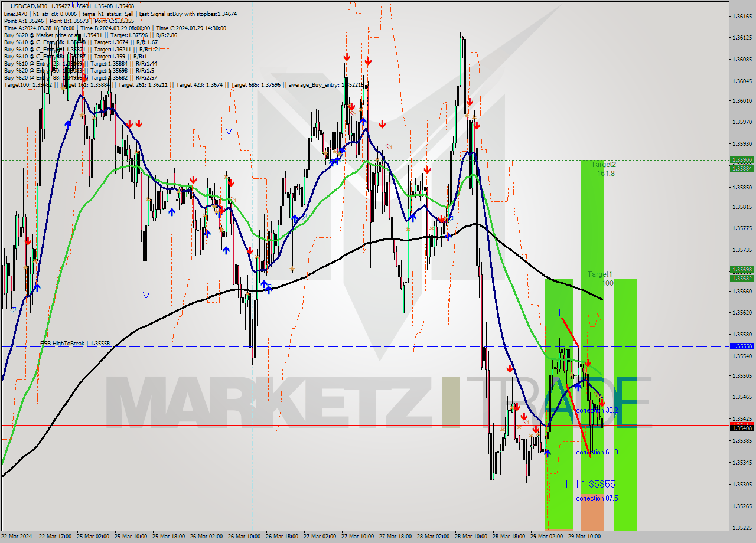Click the 'average_Buy_entry' value text
756x543 pixels.
click(x=325, y=84)
